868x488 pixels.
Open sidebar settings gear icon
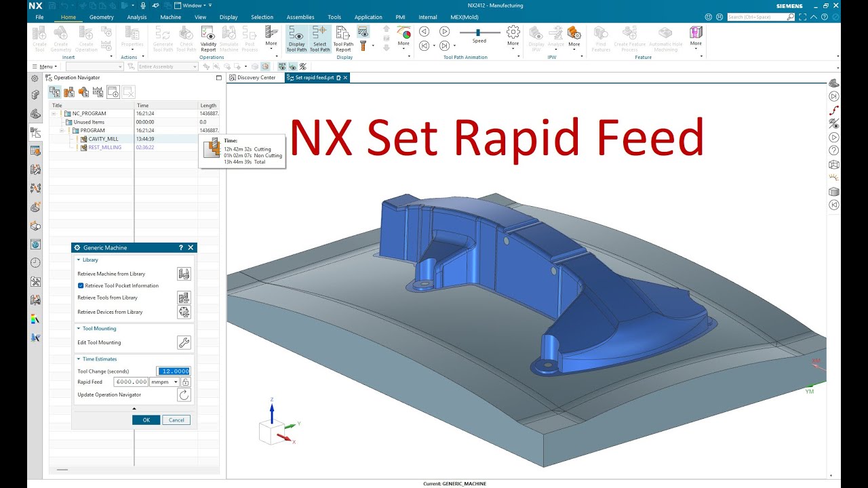point(35,79)
